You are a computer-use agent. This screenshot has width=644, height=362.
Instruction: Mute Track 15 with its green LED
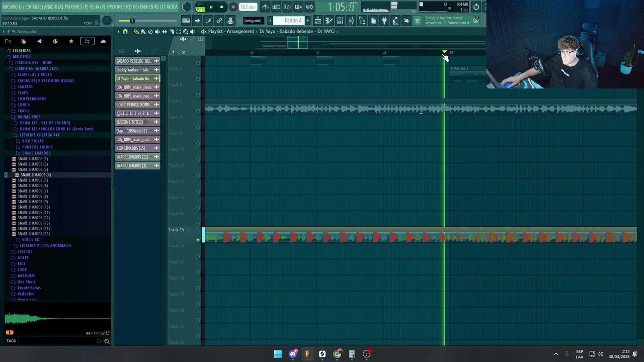[198, 240]
